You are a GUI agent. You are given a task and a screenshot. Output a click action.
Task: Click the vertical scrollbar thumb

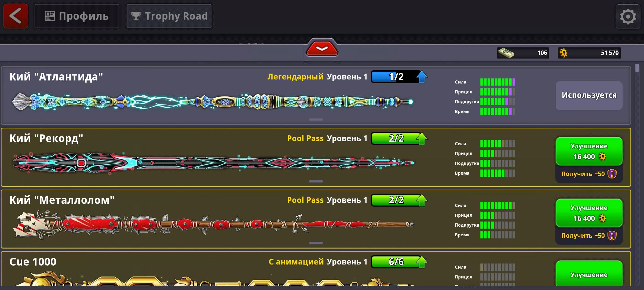tap(637, 68)
